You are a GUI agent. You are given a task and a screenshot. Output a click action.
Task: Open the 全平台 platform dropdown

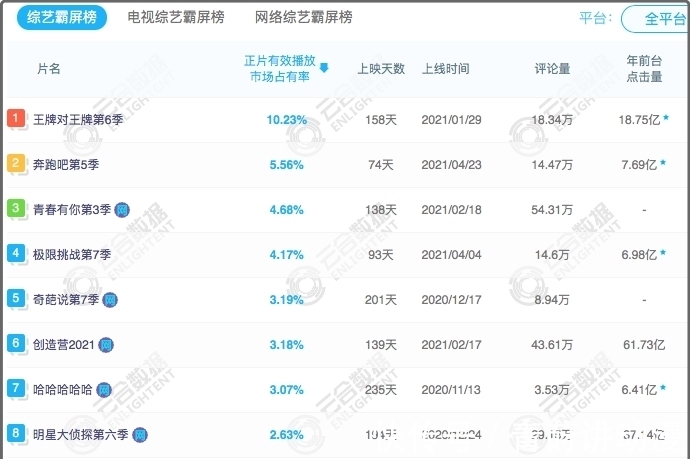point(656,19)
